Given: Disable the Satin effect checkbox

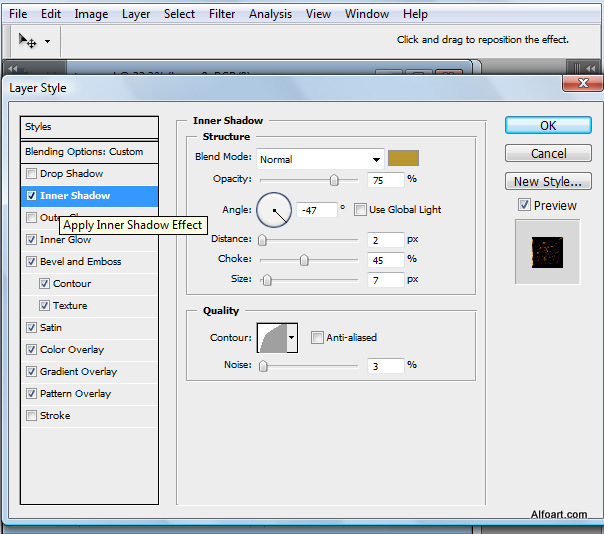Looking at the screenshot, I should pos(32,328).
